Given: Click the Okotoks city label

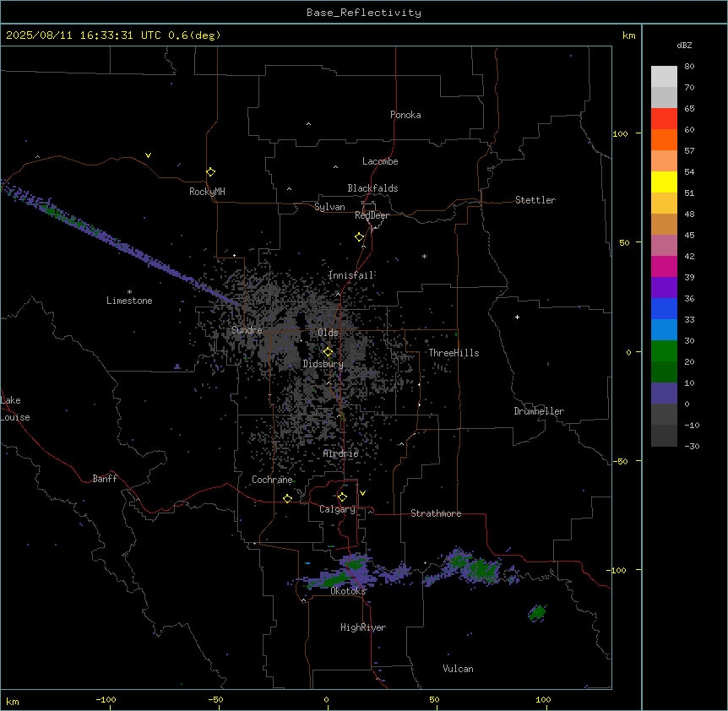Looking at the screenshot, I should tap(348, 591).
